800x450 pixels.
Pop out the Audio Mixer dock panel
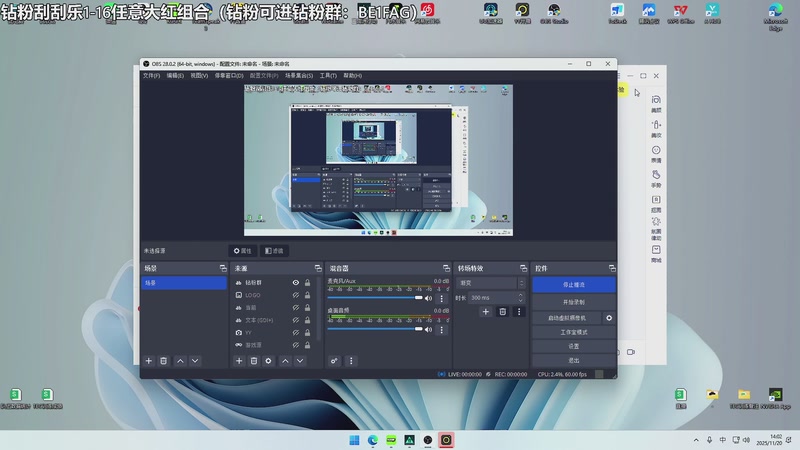(x=446, y=268)
